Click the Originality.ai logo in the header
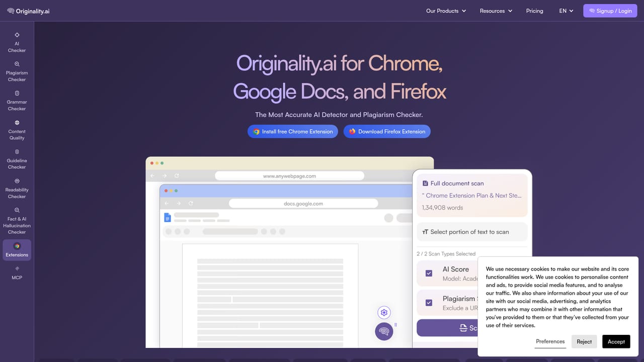The image size is (644, 362). pyautogui.click(x=28, y=11)
